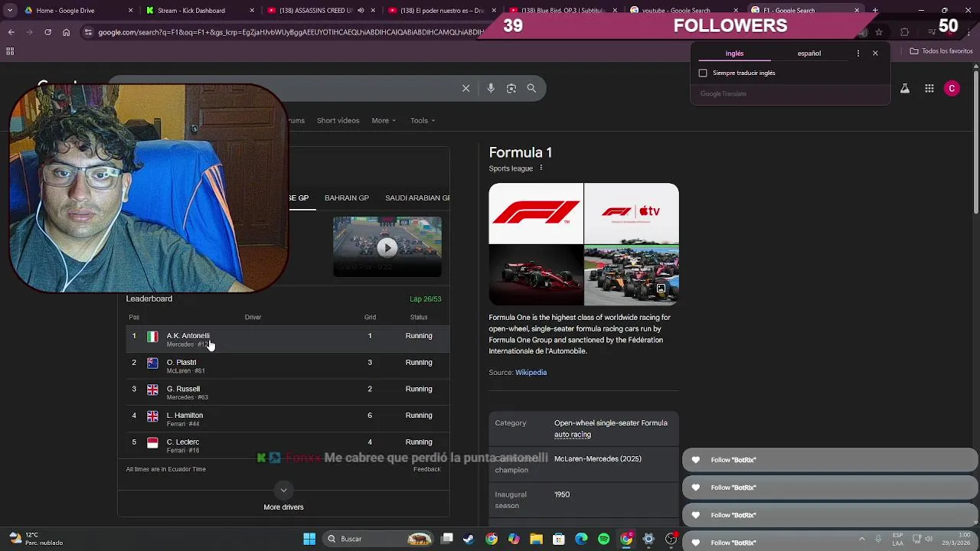The image size is (980, 551).
Task: Open the F1 logo image thumbnail
Action: 536,214
